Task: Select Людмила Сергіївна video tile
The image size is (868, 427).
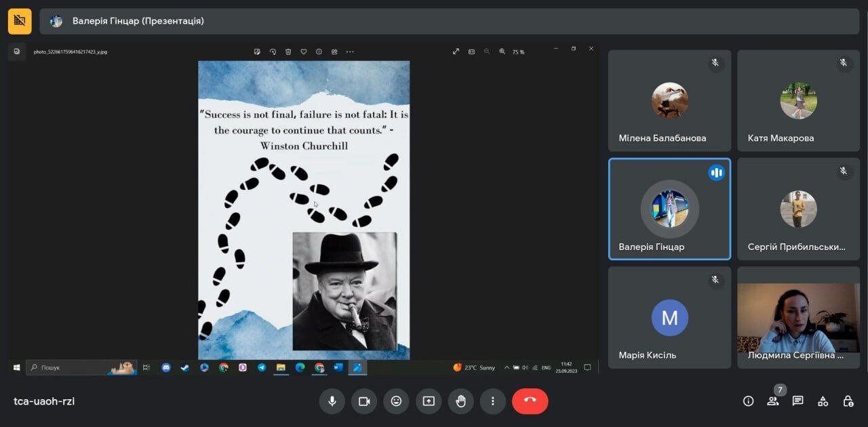Action: 798,317
